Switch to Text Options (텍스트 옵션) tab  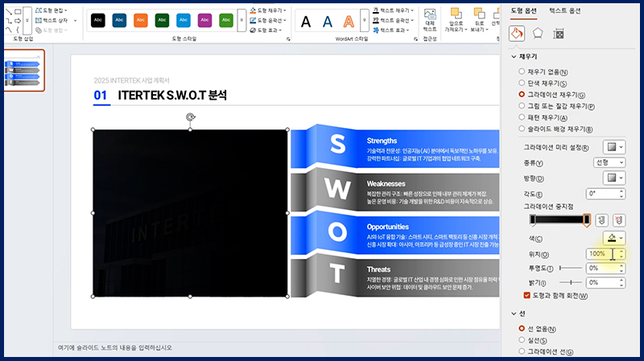[x=565, y=10]
